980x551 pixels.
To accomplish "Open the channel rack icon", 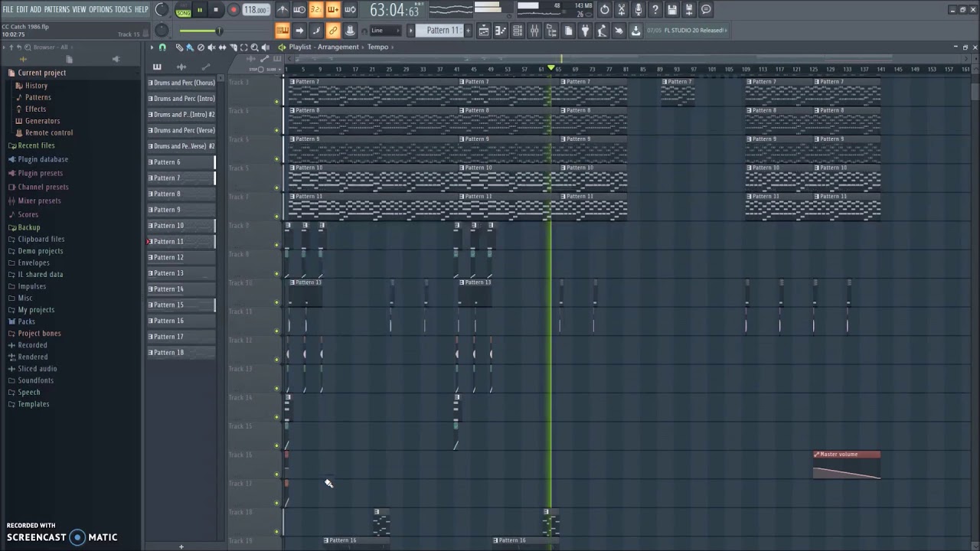I will (518, 31).
